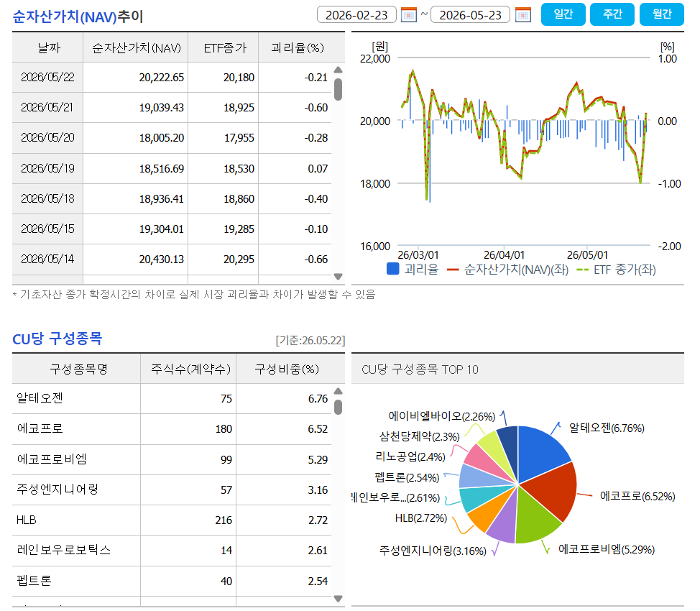
Task: Click pie label 에이비엘바이오(2.26%)
Action: pyautogui.click(x=442, y=416)
